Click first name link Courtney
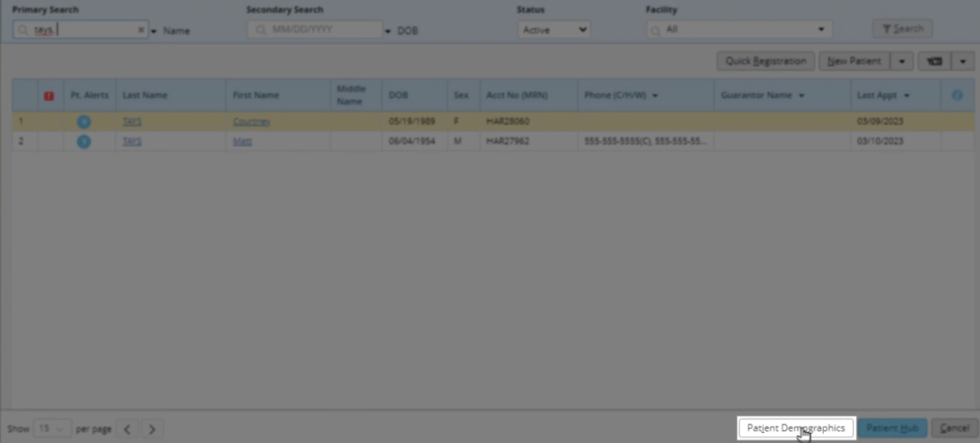The width and height of the screenshot is (980, 443). (x=252, y=121)
